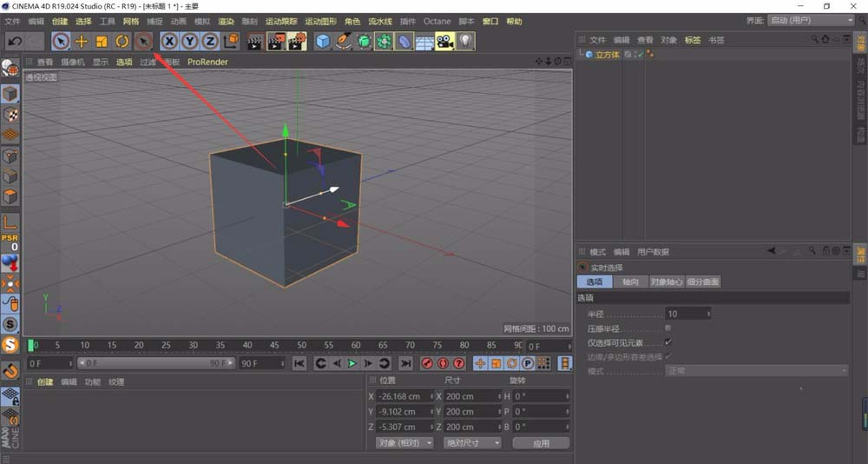Select the Move tool in top toolbar

coord(82,41)
